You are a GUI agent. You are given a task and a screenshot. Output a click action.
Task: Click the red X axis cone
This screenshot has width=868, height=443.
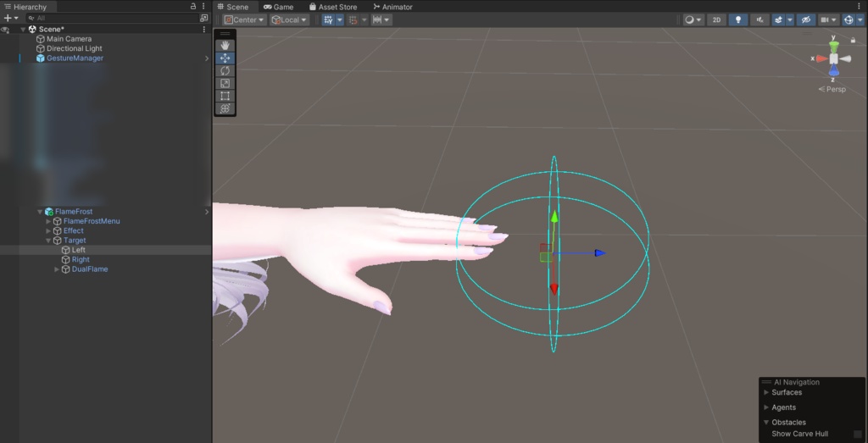tap(821, 58)
